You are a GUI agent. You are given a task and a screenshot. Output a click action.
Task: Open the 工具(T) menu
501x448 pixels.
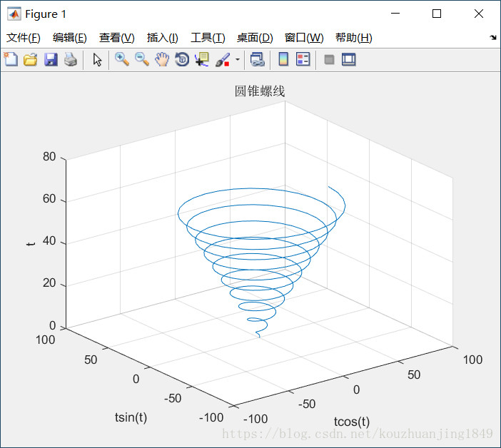click(208, 38)
